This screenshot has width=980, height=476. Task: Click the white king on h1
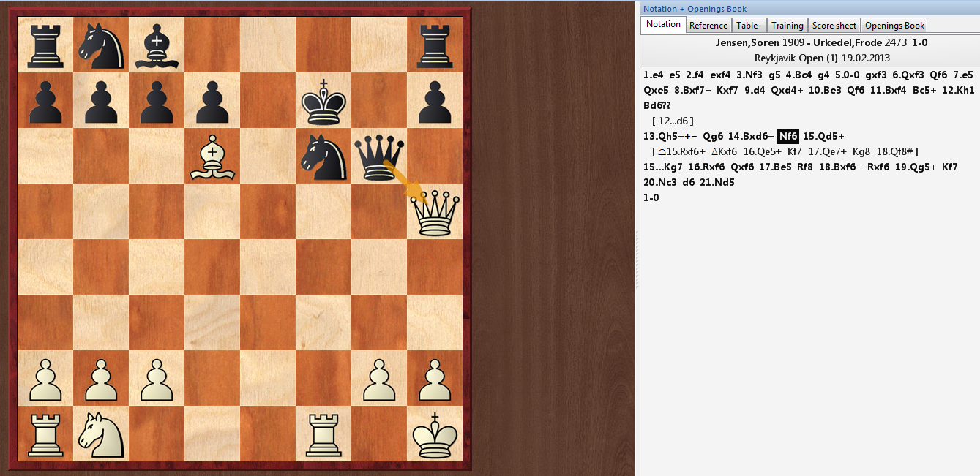(x=435, y=434)
